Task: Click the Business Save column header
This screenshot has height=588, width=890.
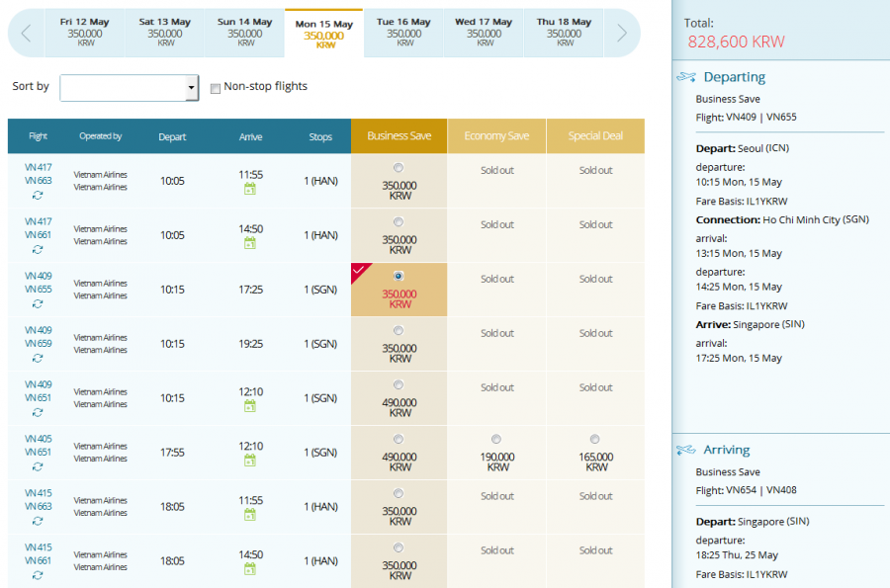Action: pos(399,136)
